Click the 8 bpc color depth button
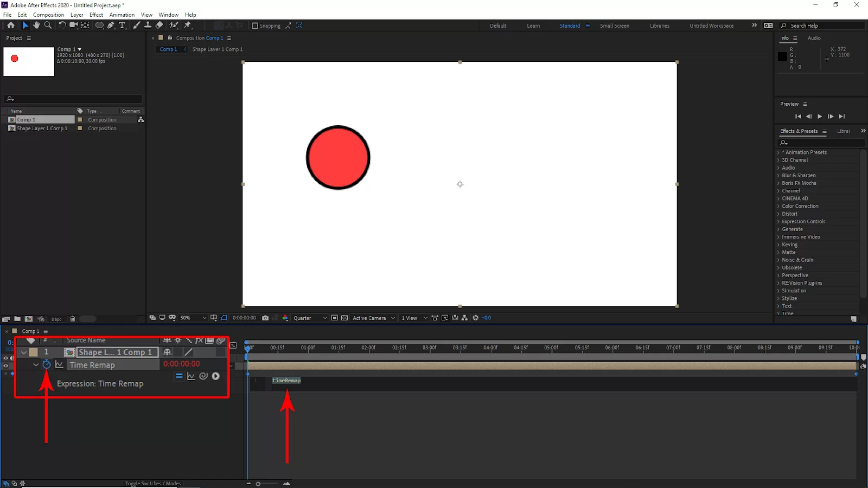The width and height of the screenshot is (868, 488). pos(56,319)
